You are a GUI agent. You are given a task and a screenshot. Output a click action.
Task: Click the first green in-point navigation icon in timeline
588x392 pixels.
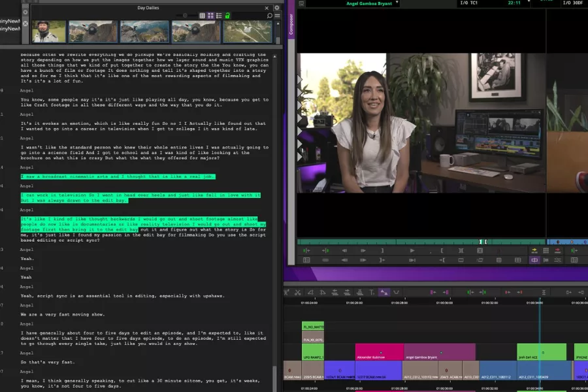(470, 292)
